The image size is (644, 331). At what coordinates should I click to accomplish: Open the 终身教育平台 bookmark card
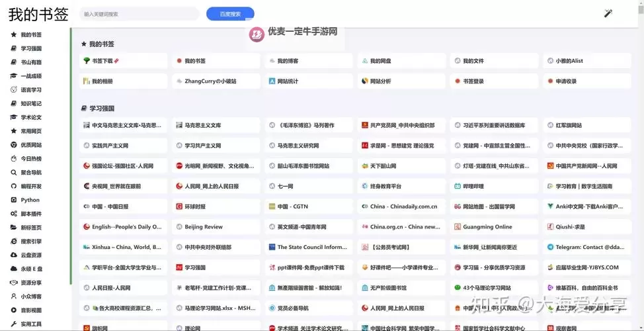(x=402, y=186)
